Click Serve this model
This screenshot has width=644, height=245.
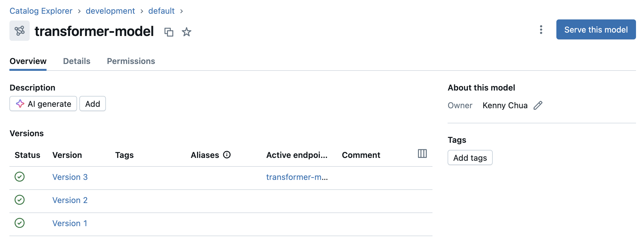(595, 29)
